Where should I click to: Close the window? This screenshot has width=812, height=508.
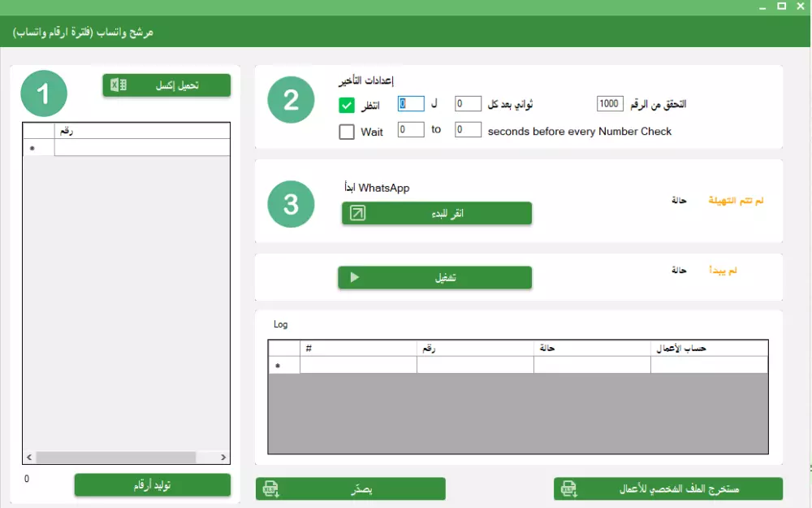[x=801, y=7]
